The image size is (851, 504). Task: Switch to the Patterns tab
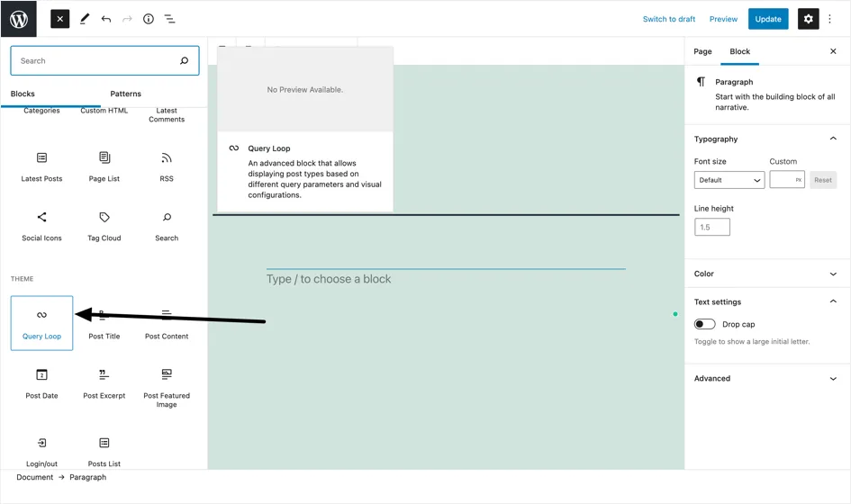point(125,94)
